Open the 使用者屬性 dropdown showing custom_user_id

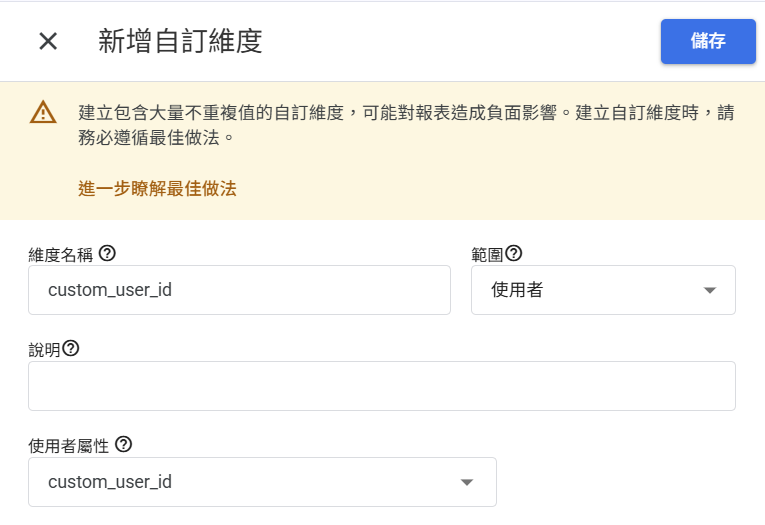pos(262,482)
